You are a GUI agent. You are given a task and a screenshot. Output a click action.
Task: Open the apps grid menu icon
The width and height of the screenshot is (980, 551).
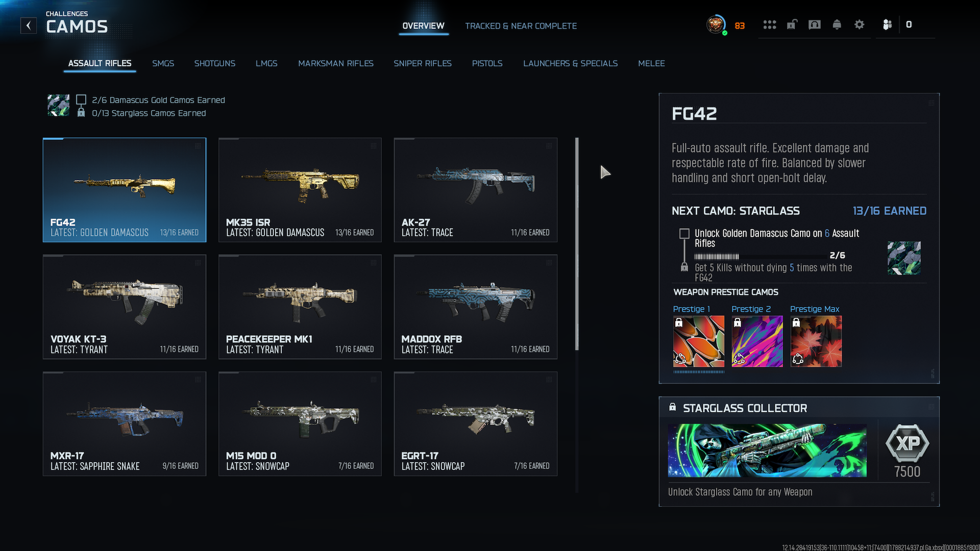(x=770, y=24)
